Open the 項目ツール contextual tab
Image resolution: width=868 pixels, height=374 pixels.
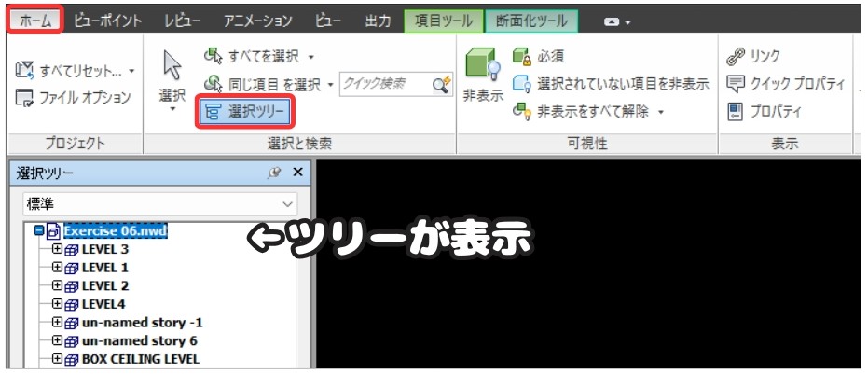[x=443, y=21]
